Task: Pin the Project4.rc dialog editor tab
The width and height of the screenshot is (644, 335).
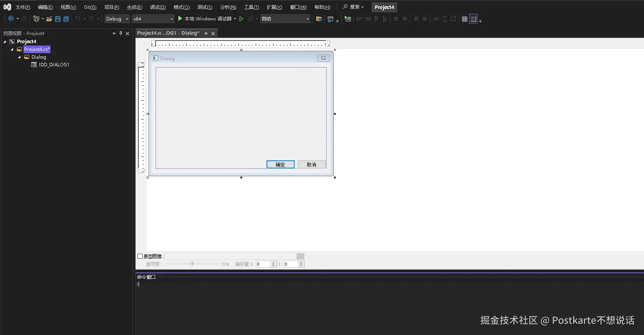Action: [206, 33]
